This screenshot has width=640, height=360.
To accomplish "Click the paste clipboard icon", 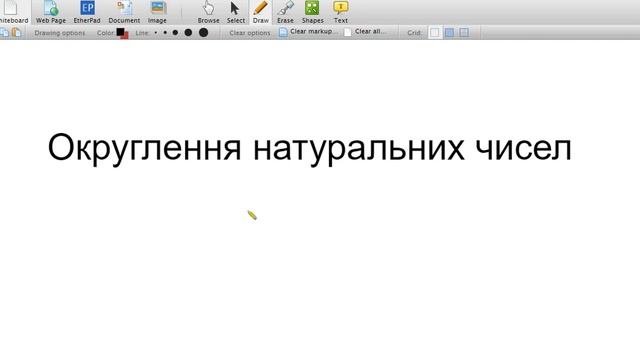I will 17,33.
